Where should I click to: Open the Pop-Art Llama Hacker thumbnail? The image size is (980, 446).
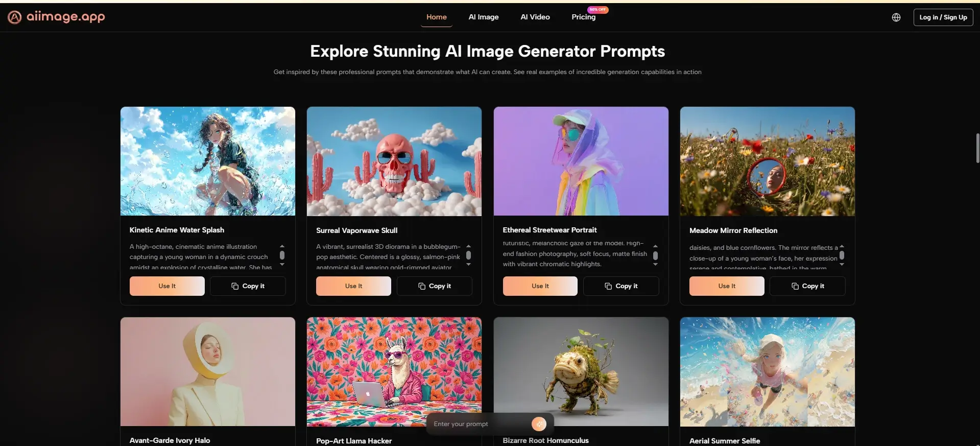[x=394, y=372]
